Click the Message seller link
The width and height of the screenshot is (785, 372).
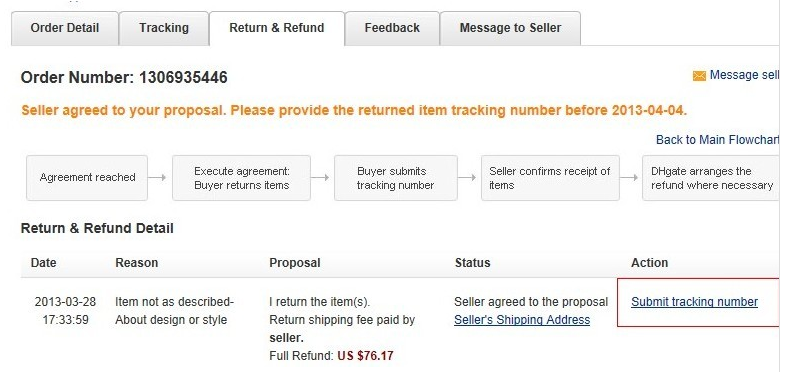pyautogui.click(x=744, y=75)
